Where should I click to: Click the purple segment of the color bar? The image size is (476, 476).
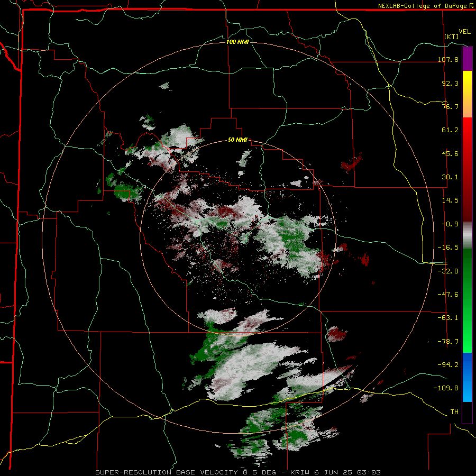[x=467, y=59]
